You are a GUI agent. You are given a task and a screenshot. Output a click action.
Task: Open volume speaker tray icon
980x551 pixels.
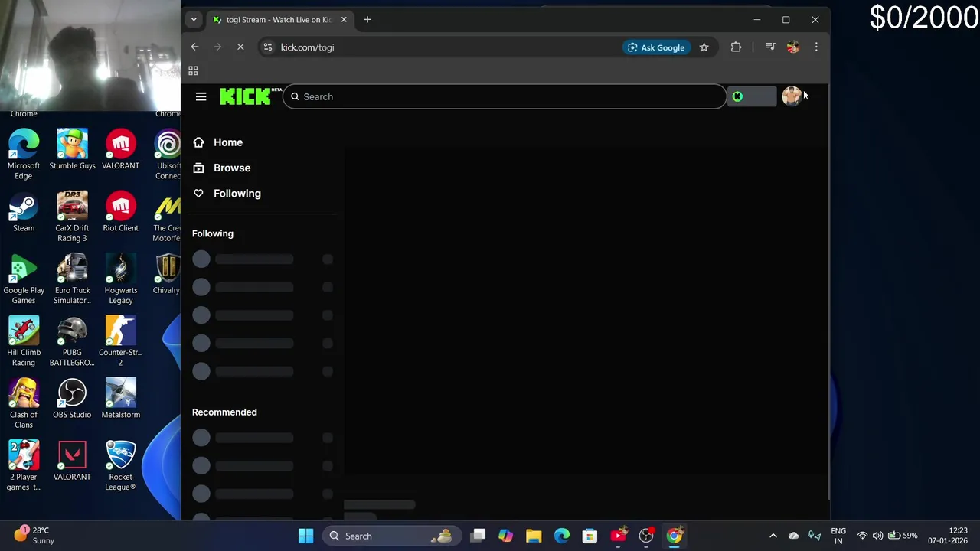pyautogui.click(x=877, y=536)
